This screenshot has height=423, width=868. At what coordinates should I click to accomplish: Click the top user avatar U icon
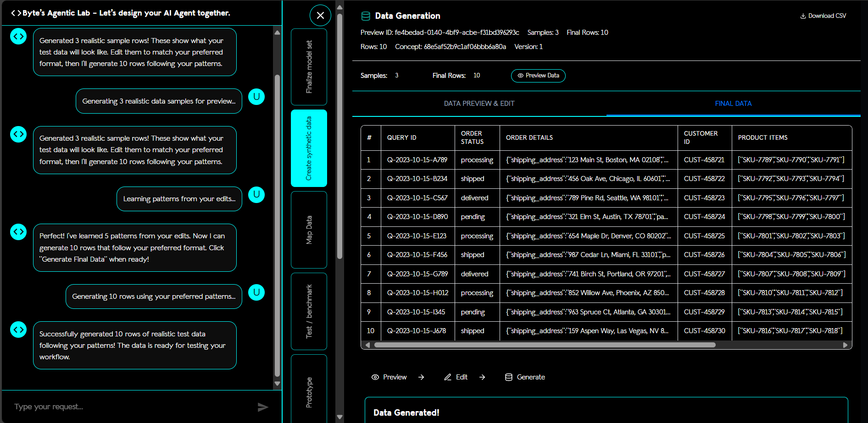[x=256, y=97]
